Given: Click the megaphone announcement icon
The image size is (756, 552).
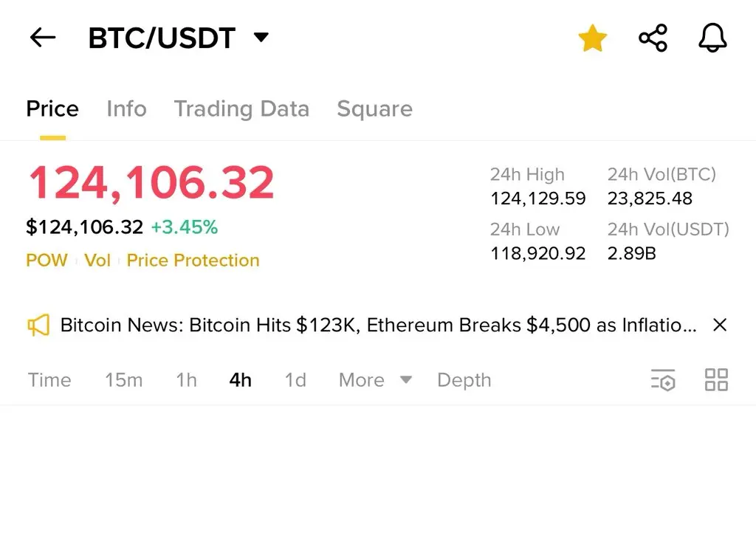Looking at the screenshot, I should [x=38, y=325].
